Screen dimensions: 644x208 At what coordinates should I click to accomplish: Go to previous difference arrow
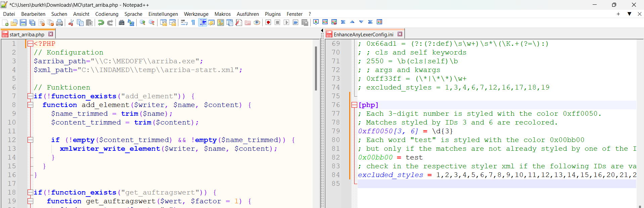[352, 22]
